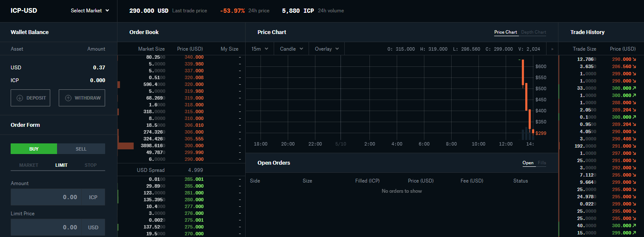Switch to the MARKET order tab

(29, 165)
